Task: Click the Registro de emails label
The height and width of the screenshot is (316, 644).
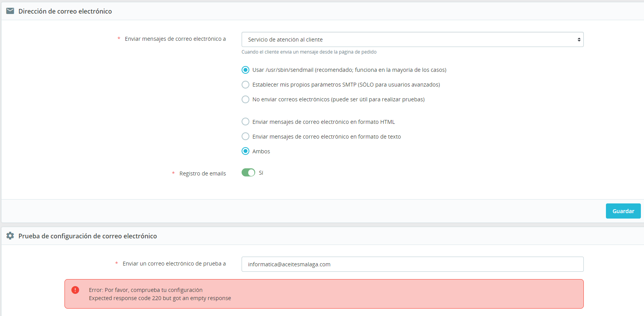Action: click(202, 174)
